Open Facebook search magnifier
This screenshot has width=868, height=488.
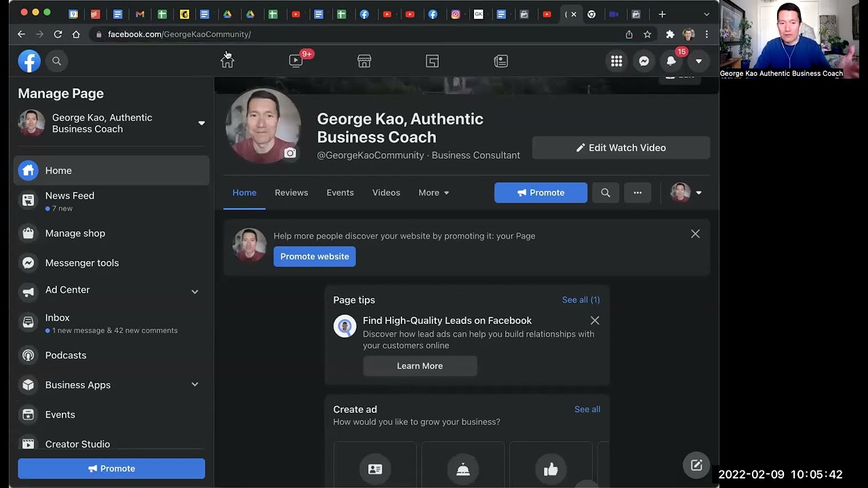(x=57, y=61)
